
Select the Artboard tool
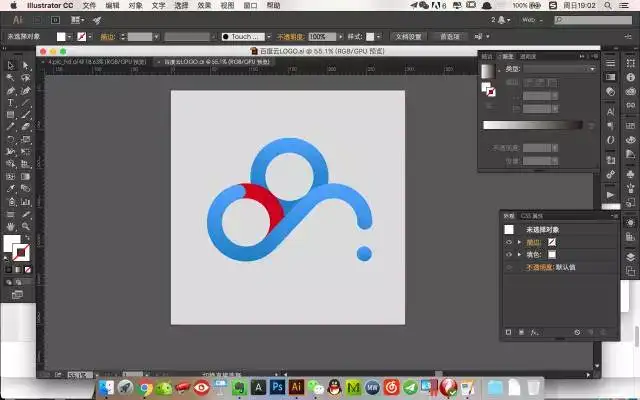click(x=11, y=214)
